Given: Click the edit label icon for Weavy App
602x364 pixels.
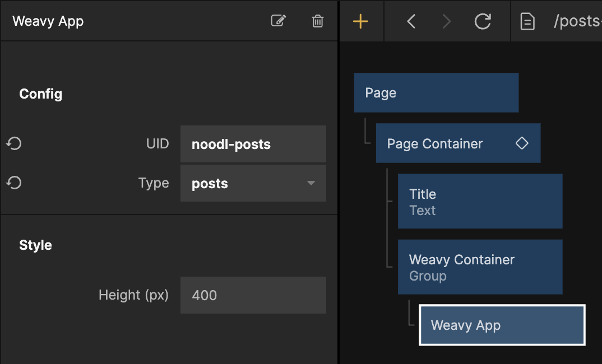Looking at the screenshot, I should (x=278, y=21).
